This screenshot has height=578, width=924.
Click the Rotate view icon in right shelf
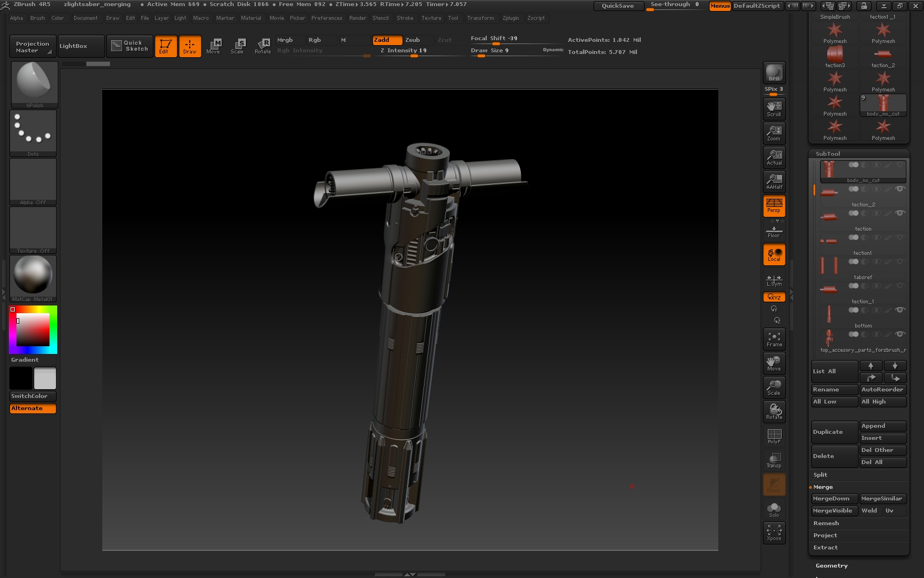pyautogui.click(x=774, y=412)
